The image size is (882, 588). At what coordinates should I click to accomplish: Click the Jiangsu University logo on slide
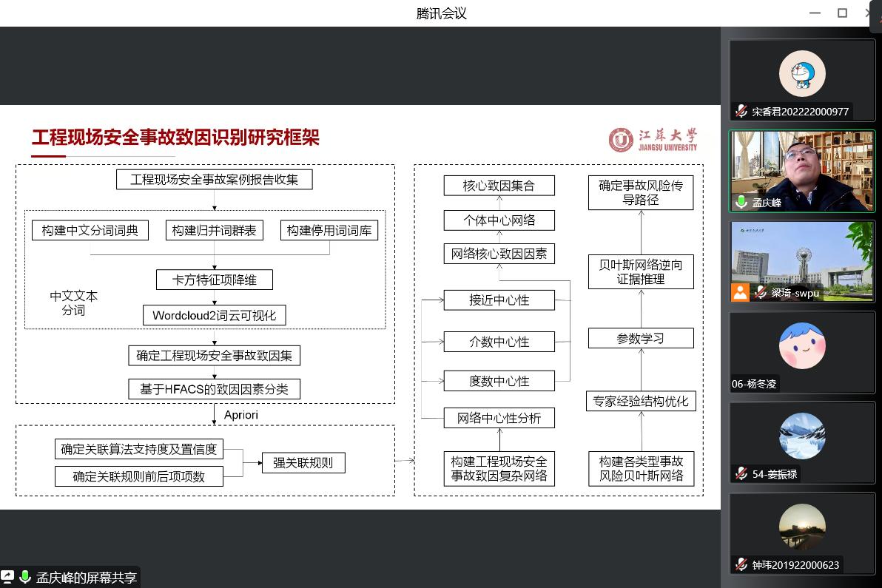point(653,139)
